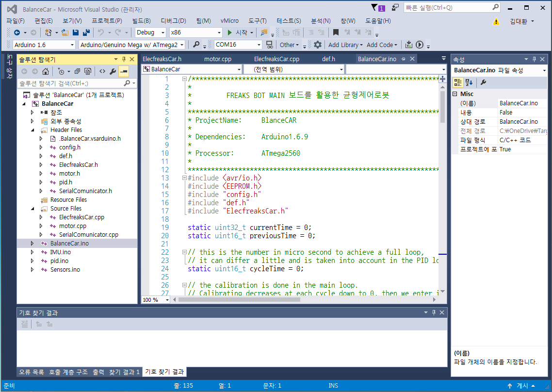Click the Home icon in Solution Explorer
Screen dimensions: 552x392
tap(46, 71)
